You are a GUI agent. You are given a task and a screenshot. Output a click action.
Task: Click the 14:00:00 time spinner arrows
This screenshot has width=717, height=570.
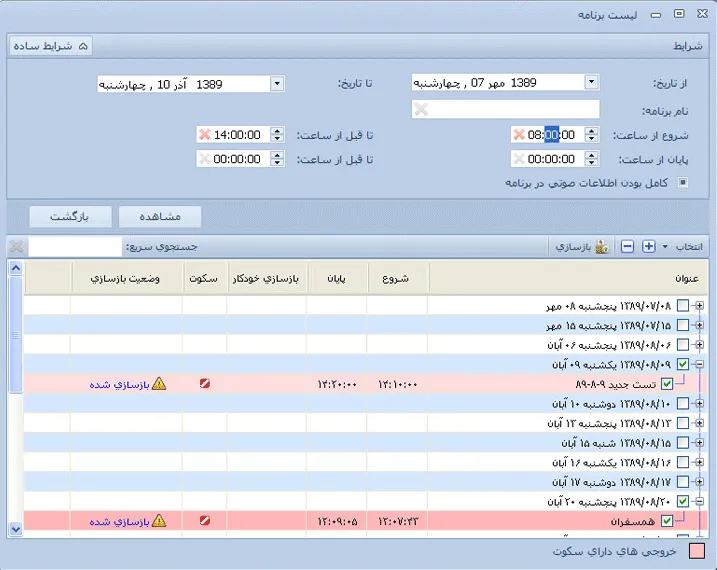(x=277, y=134)
